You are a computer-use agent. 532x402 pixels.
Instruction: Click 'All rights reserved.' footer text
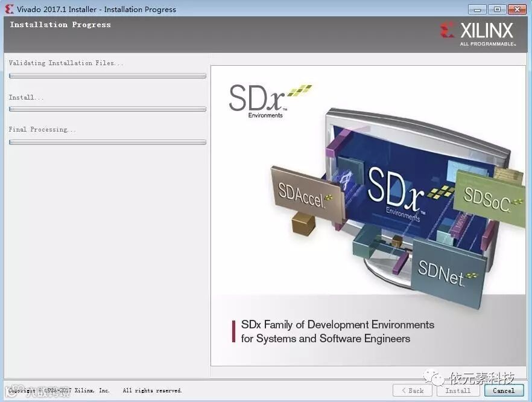(x=153, y=391)
